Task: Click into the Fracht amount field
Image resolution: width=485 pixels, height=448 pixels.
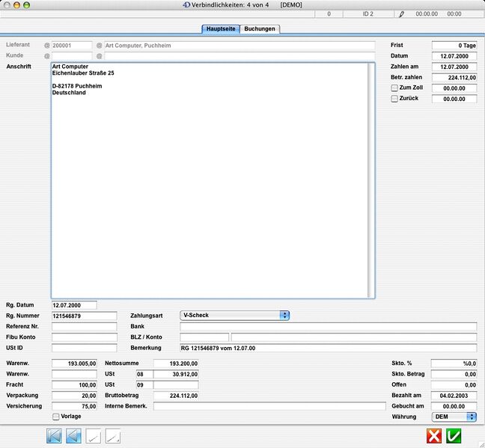Action: 74,384
